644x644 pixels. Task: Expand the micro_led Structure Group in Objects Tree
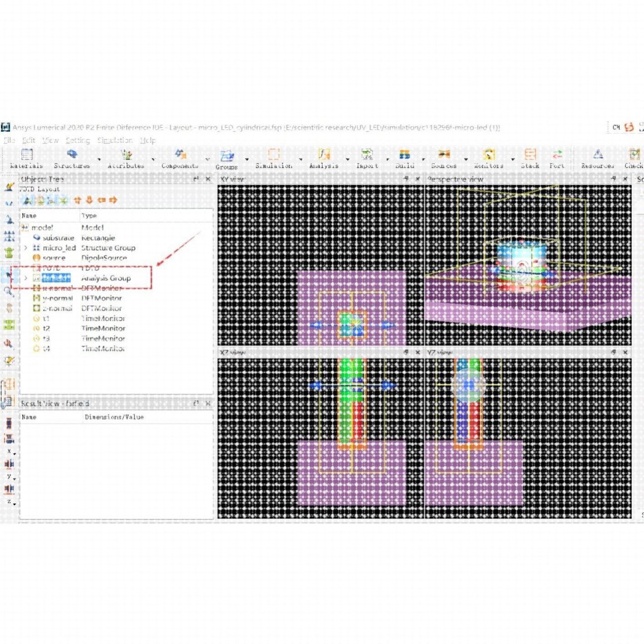[26, 248]
